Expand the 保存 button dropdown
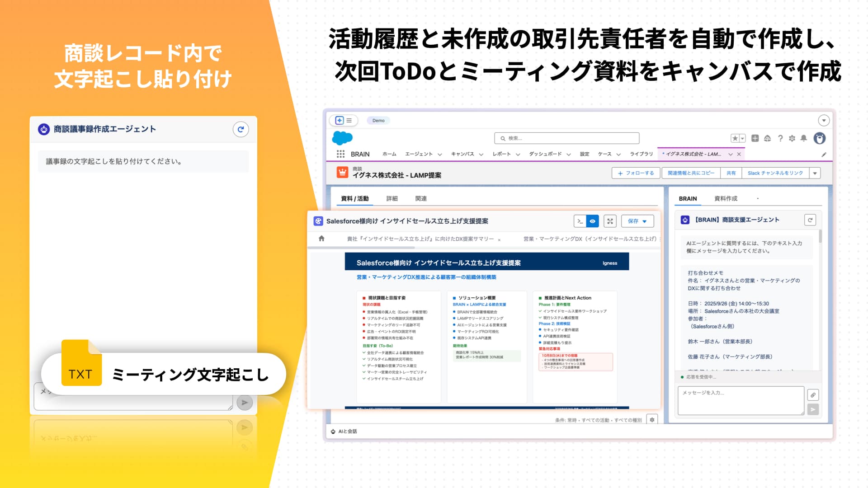 pyautogui.click(x=644, y=221)
